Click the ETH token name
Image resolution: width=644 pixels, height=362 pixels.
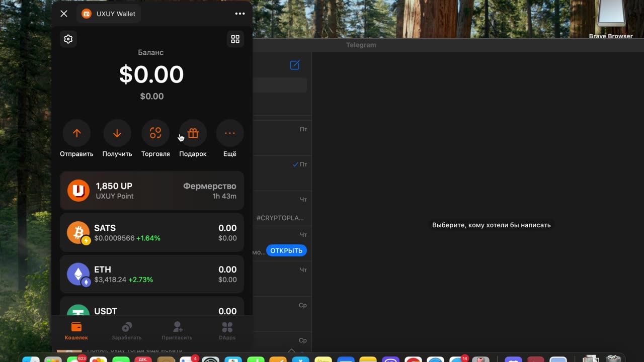103,269
